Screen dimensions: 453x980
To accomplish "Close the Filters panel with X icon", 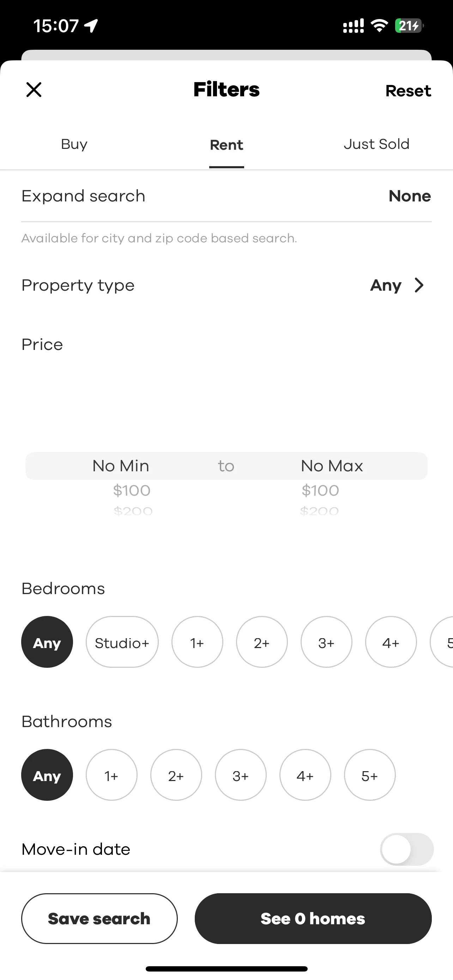I will pos(34,90).
